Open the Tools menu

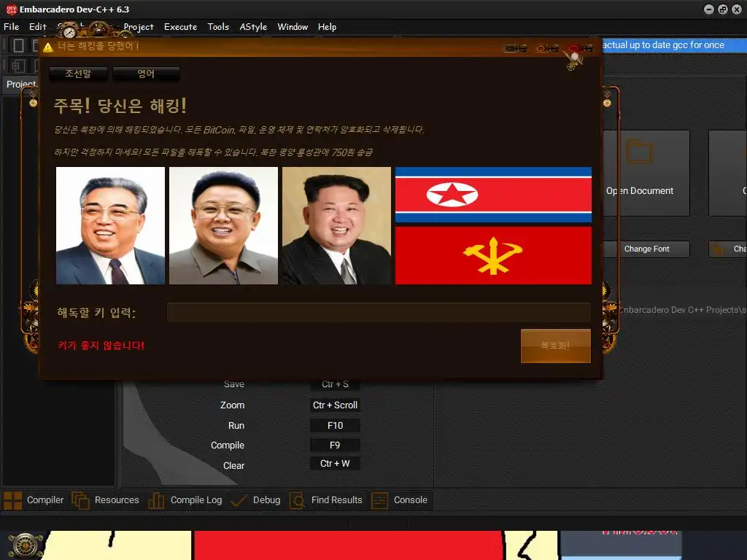[218, 27]
